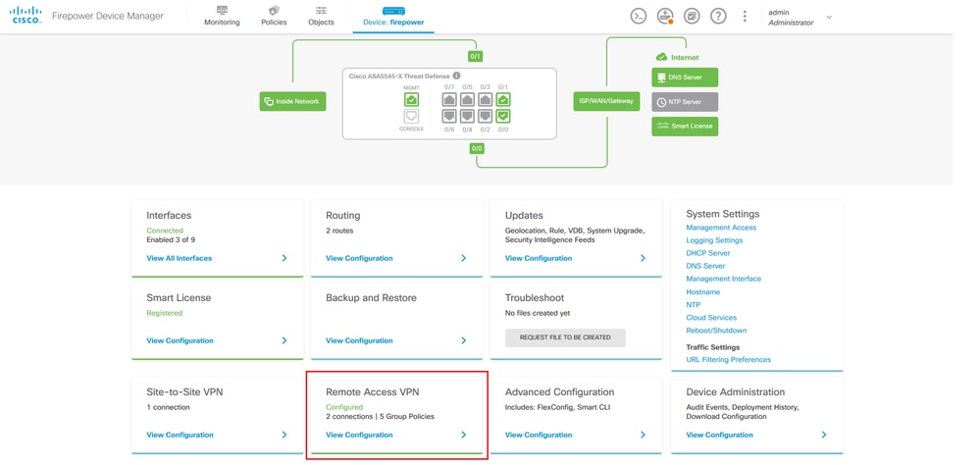This screenshot has height=465, width=980.
Task: Open Routing View Configuration link
Action: click(359, 258)
